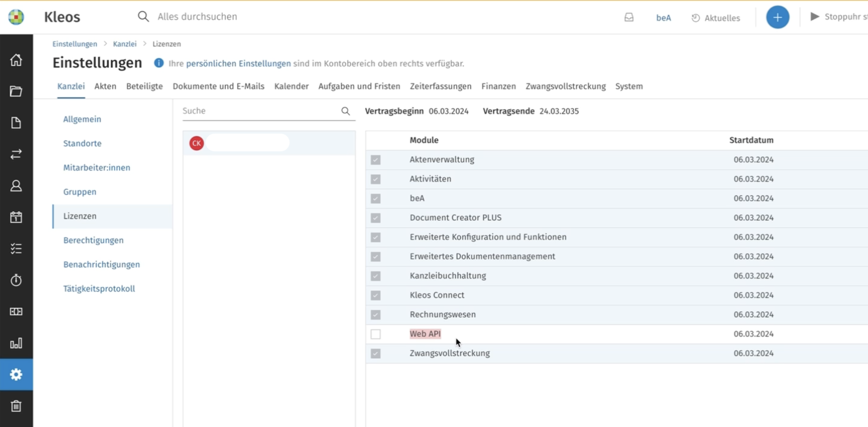Open the Benachrichtigungen settings section
The width and height of the screenshot is (868, 427).
pos(102,264)
